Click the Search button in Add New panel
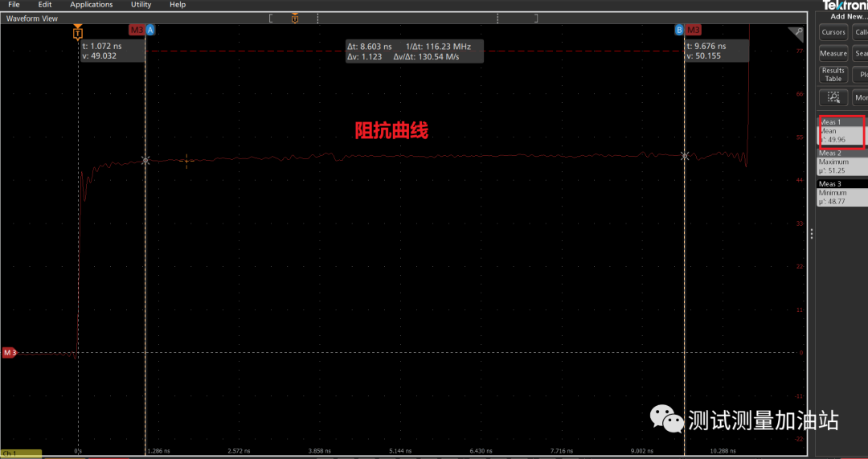The width and height of the screenshot is (868, 459). 860,54
